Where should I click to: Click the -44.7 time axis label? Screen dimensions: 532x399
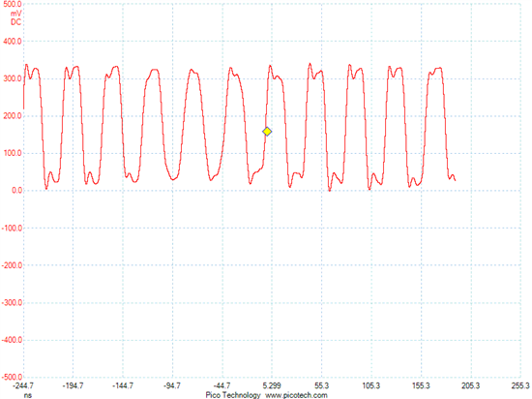(222, 386)
